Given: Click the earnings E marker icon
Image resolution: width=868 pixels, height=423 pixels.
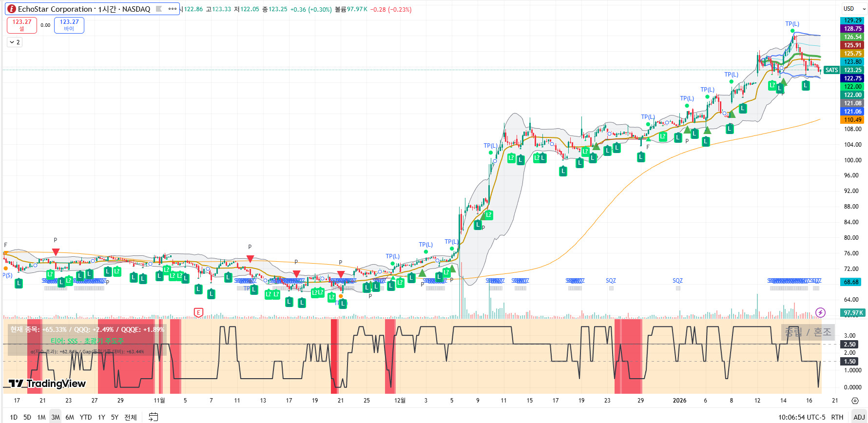Looking at the screenshot, I should coord(198,312).
